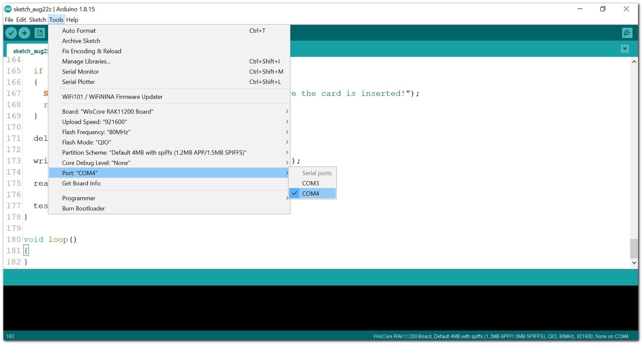Expand the Flash Mode: QIO submenu
Image resolution: width=644 pixels, height=346 pixels.
pyautogui.click(x=169, y=142)
